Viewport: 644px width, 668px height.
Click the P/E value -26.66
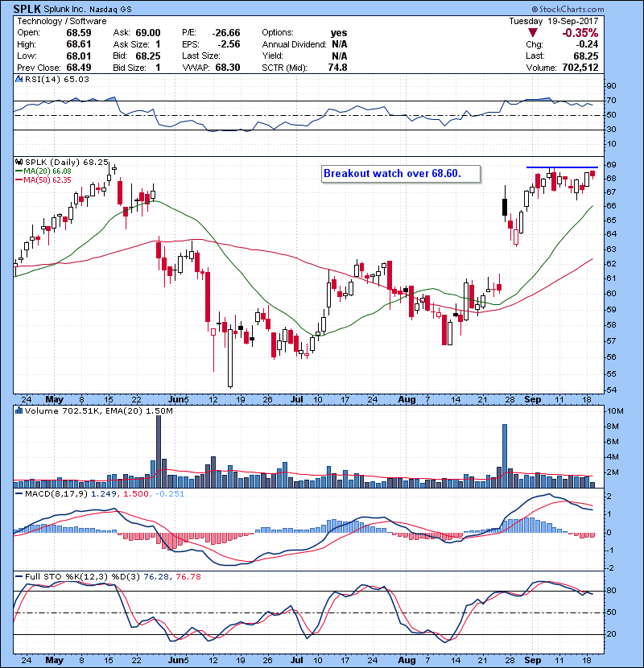226,33
